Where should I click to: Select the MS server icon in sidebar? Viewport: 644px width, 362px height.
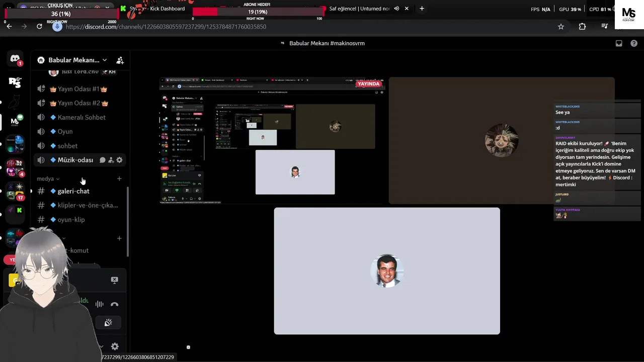click(15, 121)
